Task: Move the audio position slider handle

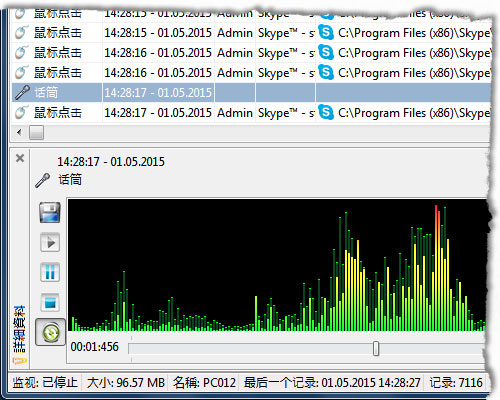Action: pyautogui.click(x=376, y=348)
